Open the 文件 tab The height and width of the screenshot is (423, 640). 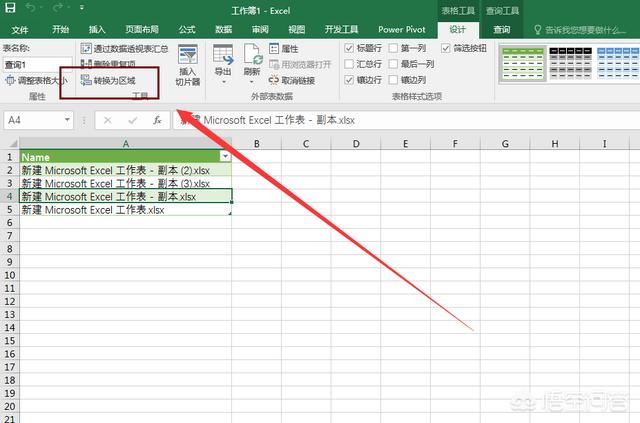[x=20, y=29]
